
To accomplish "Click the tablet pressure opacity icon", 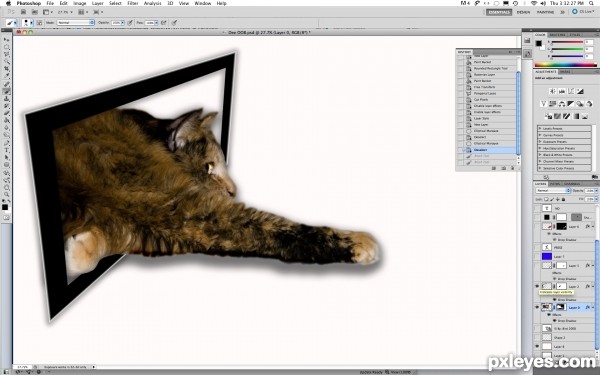I will [130, 23].
